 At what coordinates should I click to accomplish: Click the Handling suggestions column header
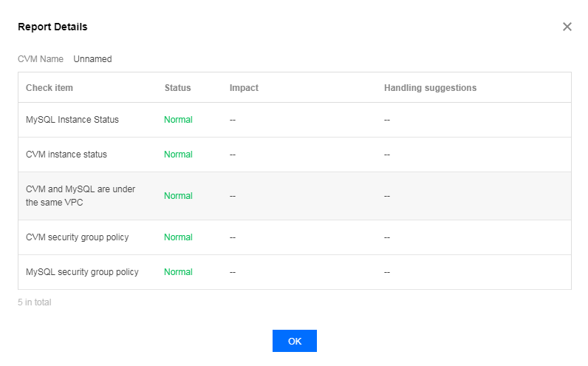430,88
